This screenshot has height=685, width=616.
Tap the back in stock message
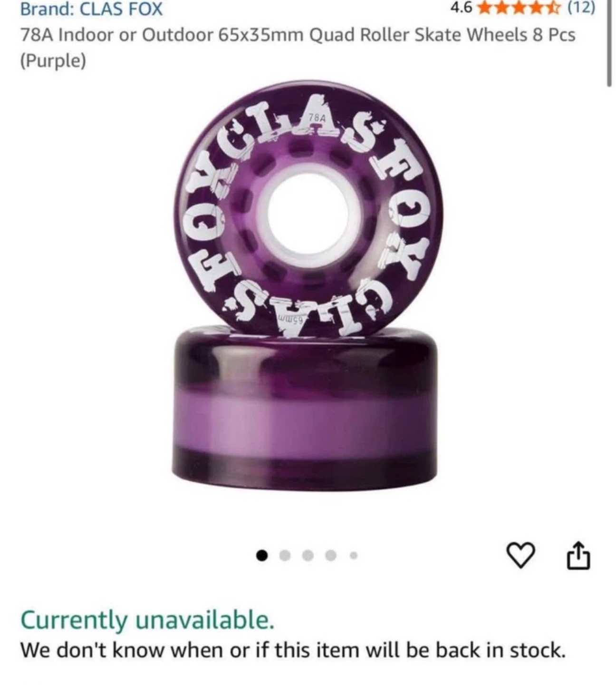pyautogui.click(x=293, y=650)
